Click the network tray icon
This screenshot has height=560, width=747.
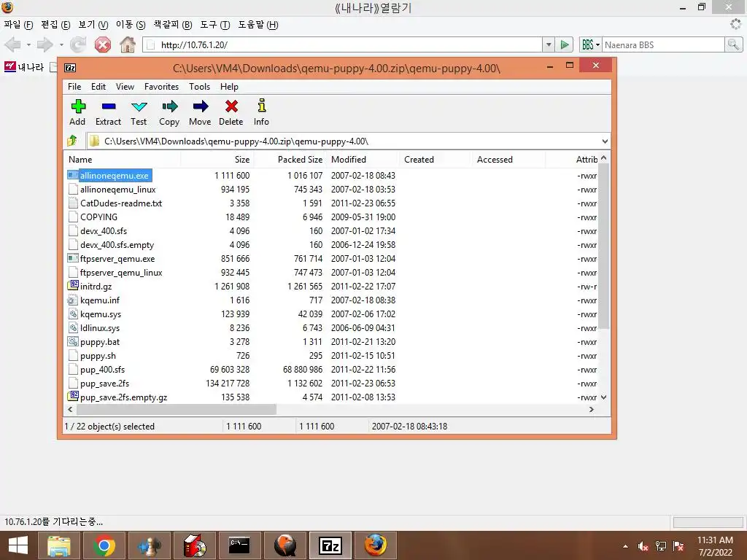(661, 546)
